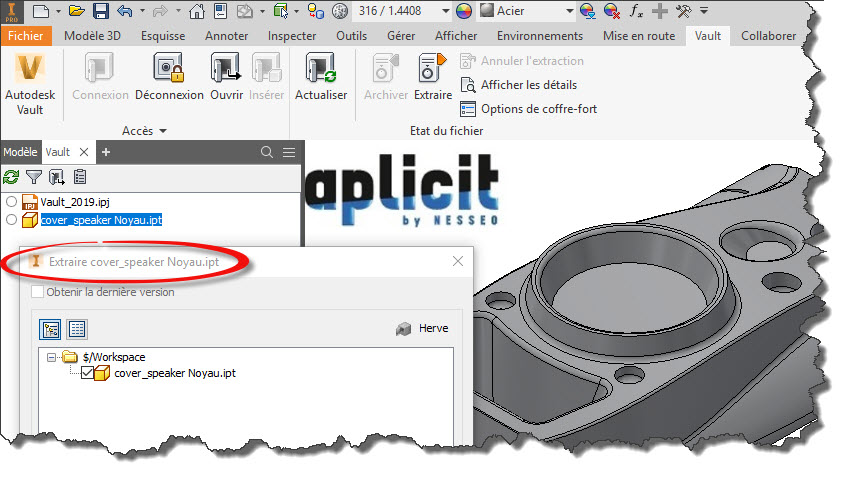This screenshot has height=477, width=847.
Task: Switch to list view in Extraire dialog
Action: 76,329
